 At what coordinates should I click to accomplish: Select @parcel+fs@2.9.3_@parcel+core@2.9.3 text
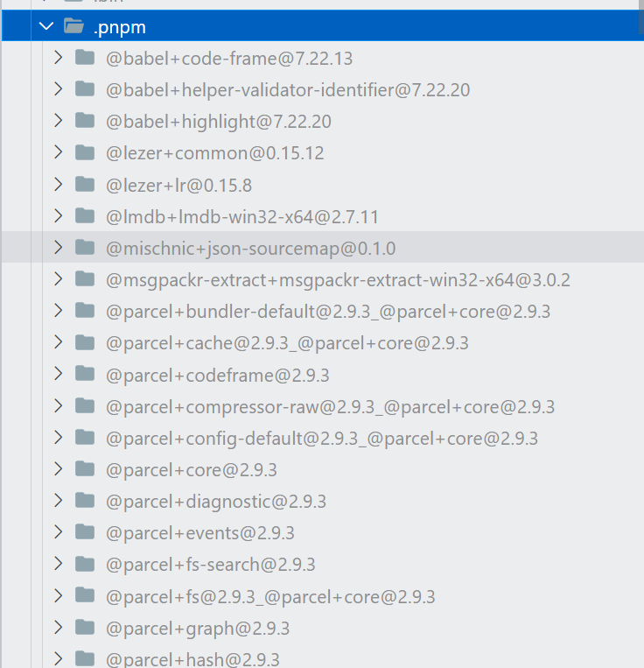[270, 597]
